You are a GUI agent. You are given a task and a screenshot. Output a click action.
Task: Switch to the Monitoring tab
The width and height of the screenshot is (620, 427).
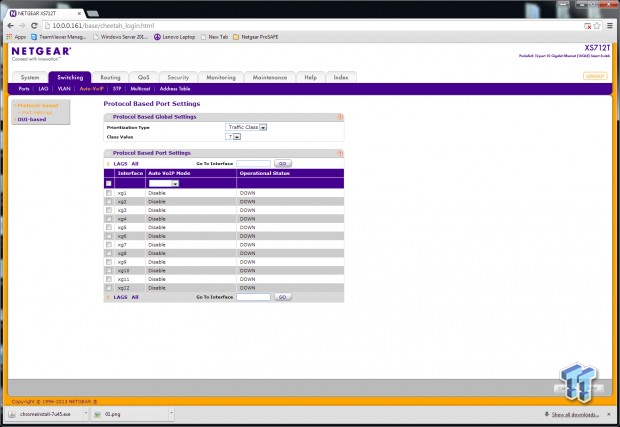pos(221,77)
